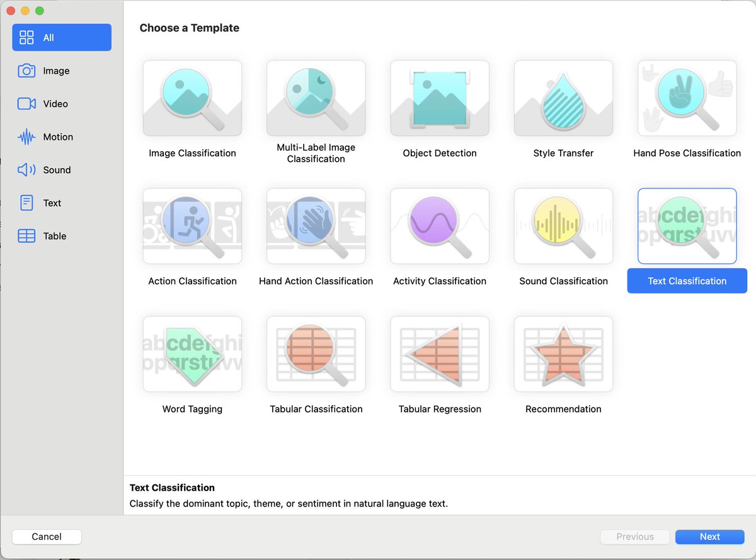Filter templates by Table label

click(x=55, y=236)
